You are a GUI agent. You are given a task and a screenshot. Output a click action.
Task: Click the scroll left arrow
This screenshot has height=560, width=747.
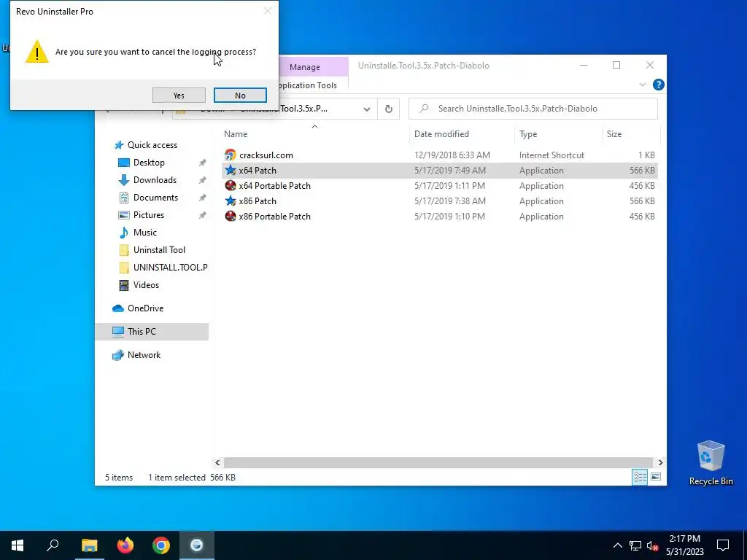point(217,462)
